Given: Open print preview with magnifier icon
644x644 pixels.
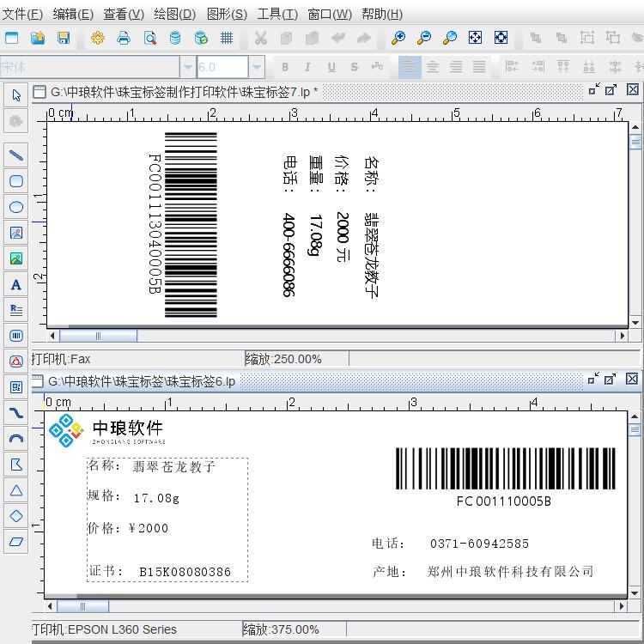Looking at the screenshot, I should 149,38.
